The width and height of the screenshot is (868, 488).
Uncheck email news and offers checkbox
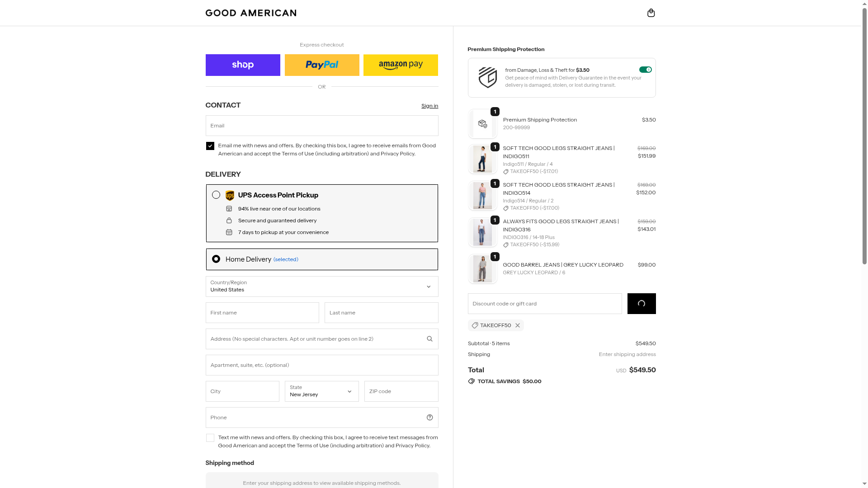tap(210, 146)
